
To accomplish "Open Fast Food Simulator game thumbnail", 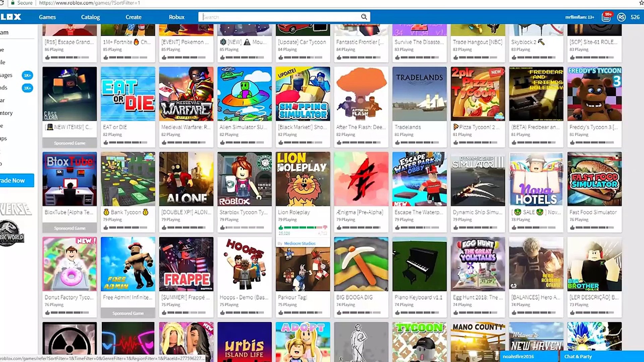I will tap(594, 179).
